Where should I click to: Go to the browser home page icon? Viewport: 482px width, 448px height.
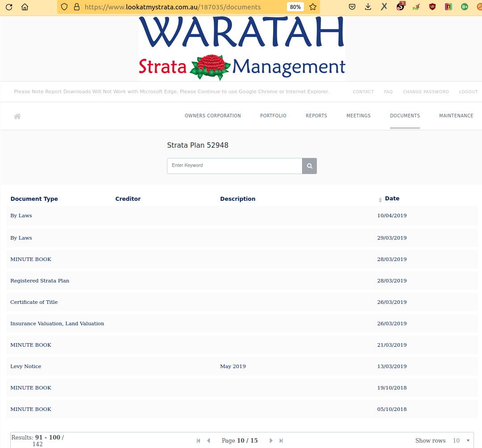pyautogui.click(x=25, y=7)
